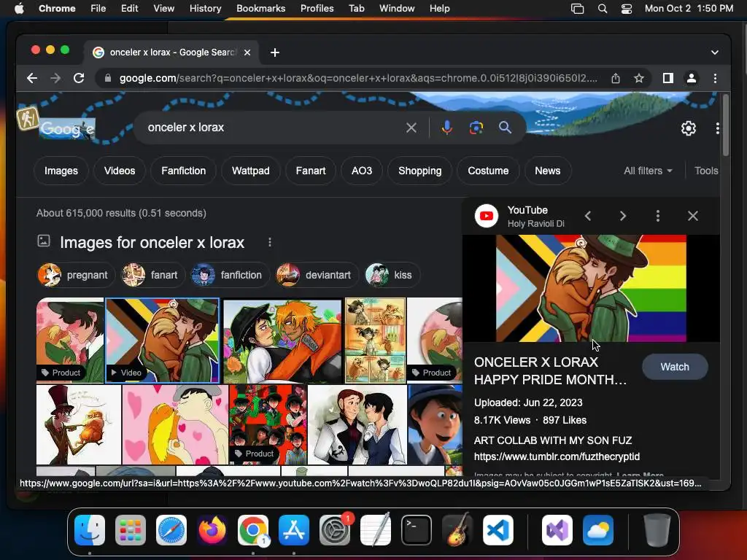
Task: Click the forward navigation arrow
Action: pyautogui.click(x=55, y=78)
